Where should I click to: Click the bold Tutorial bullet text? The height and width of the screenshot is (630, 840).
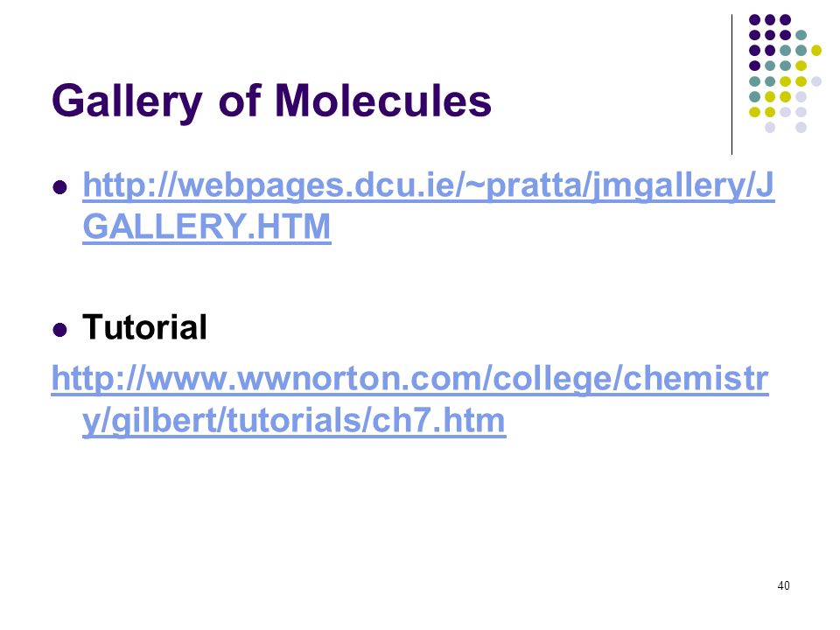click(144, 328)
